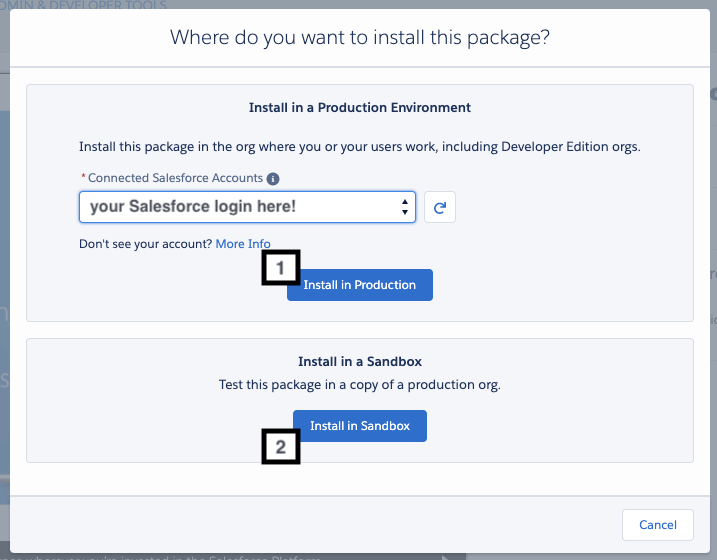Cancel the install package dialog
The height and width of the screenshot is (560, 717).
(658, 524)
